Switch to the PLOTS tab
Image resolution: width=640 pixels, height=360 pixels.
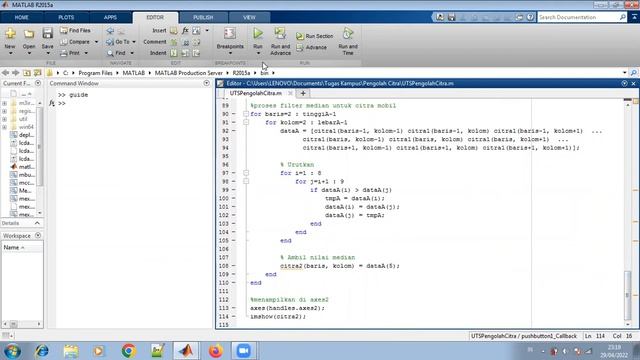66,18
